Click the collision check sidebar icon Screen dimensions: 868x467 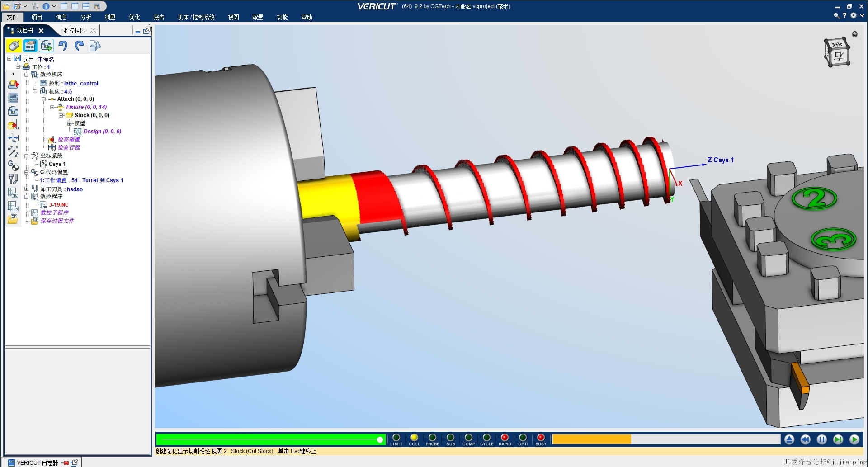tap(14, 125)
